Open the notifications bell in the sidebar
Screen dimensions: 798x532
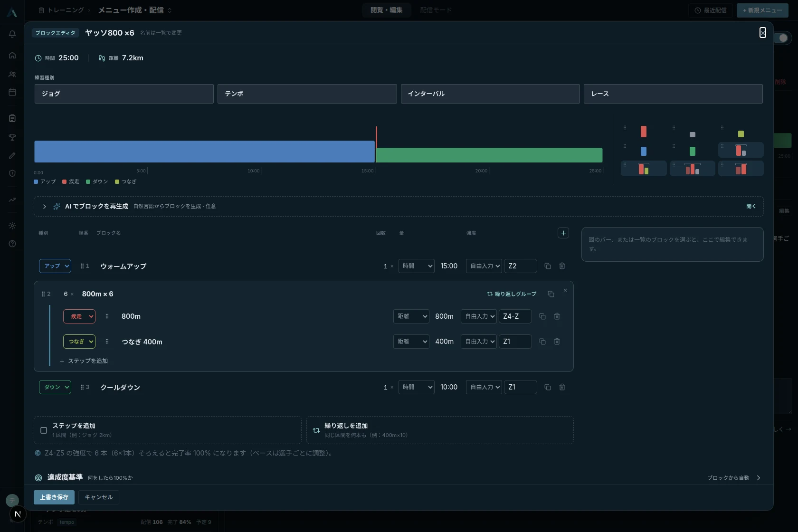(x=12, y=34)
